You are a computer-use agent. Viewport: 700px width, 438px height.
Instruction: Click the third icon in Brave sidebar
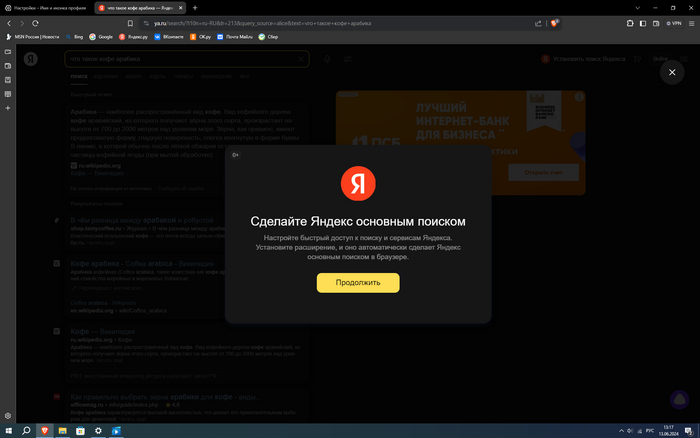tap(8, 80)
